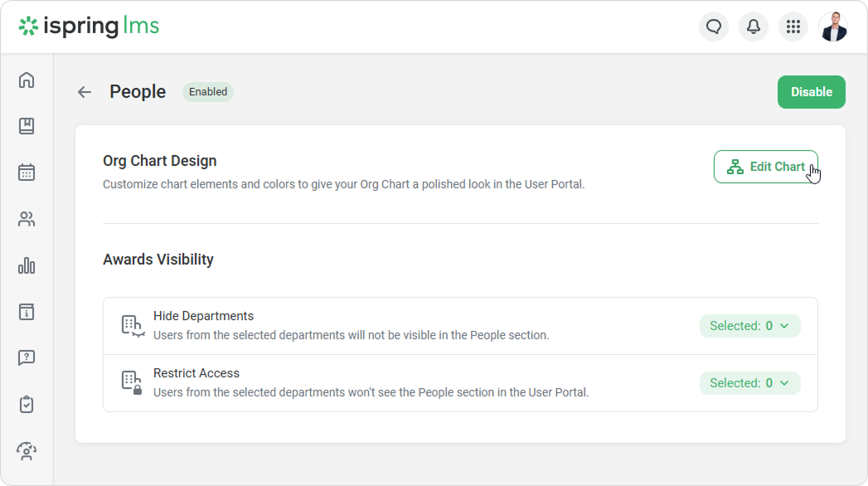Viewport: 868px width, 486px height.
Task: Click the archive info box sidebar icon
Action: click(27, 312)
